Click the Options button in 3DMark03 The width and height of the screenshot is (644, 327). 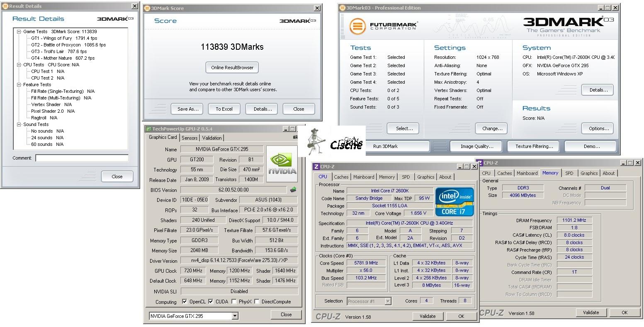pos(597,128)
